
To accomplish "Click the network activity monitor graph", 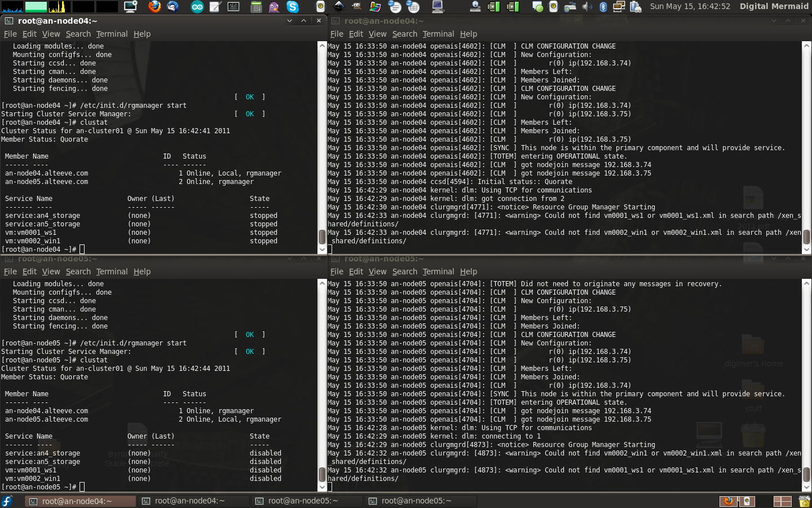I will click(59, 7).
